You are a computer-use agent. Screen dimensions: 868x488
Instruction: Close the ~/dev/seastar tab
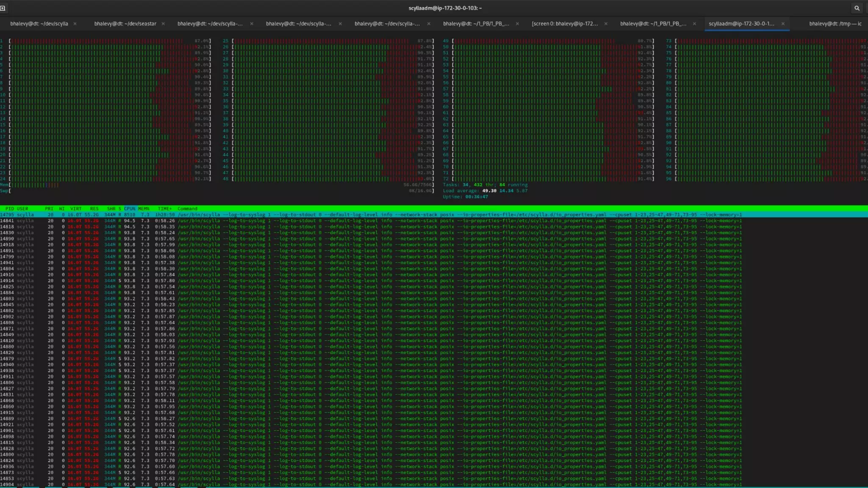(163, 24)
